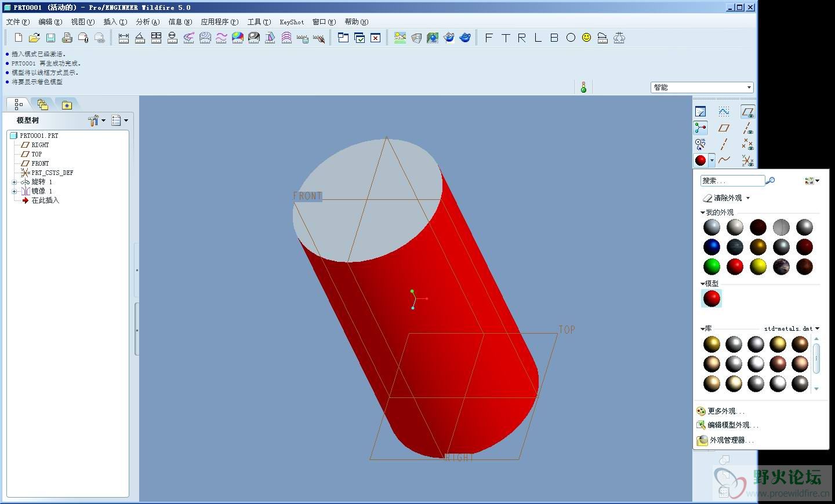
Task: Toggle datum plane display visibility
Action: [748, 111]
